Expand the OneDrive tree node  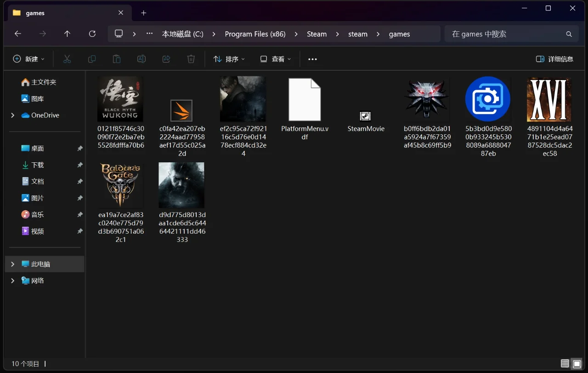coord(12,115)
